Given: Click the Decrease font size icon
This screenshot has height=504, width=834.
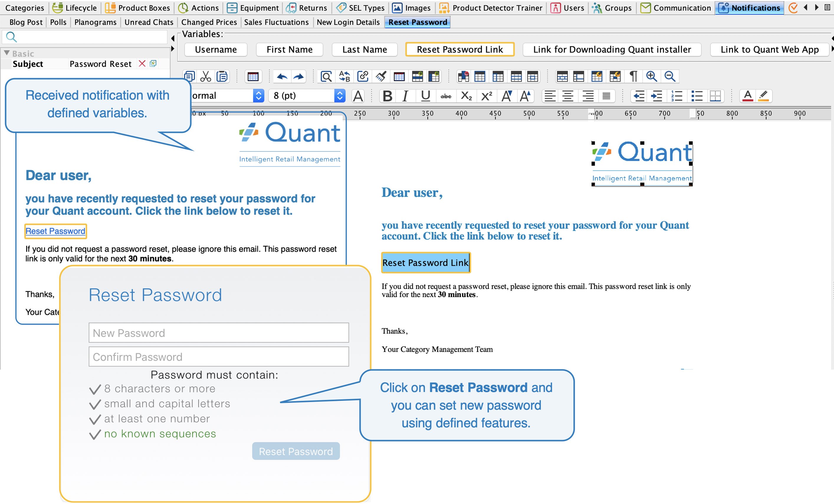Looking at the screenshot, I should pos(507,96).
